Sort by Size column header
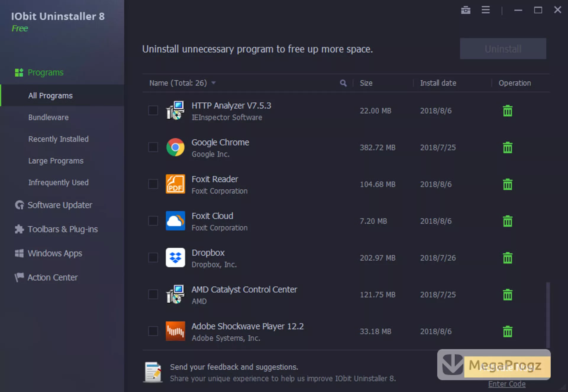 click(366, 83)
